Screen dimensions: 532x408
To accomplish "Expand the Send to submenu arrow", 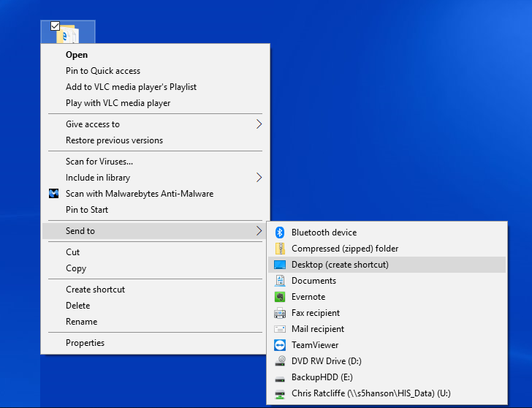I will pyautogui.click(x=259, y=231).
